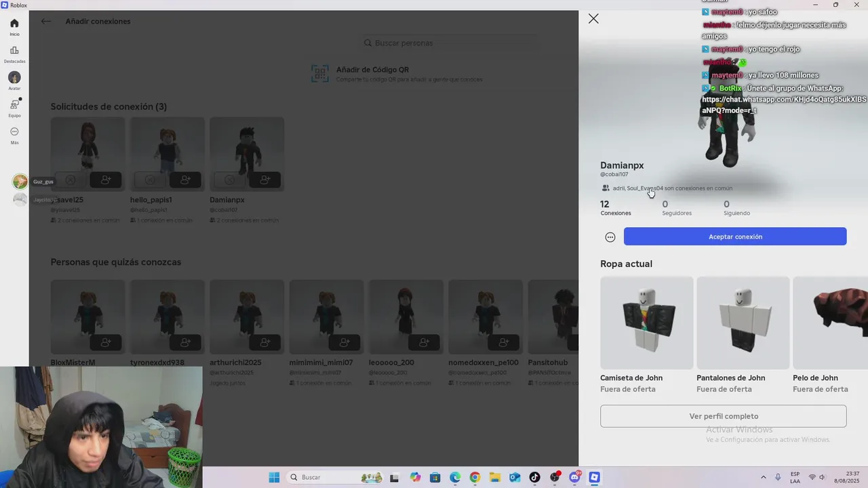Viewport: 868px width, 488px height.
Task: Select the Siguiendo tab
Action: coord(736,208)
